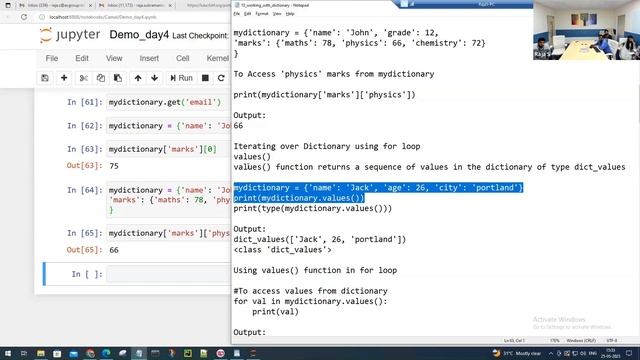640x360 pixels.
Task: Restart the kernel with the circular arrow
Action: (221, 78)
